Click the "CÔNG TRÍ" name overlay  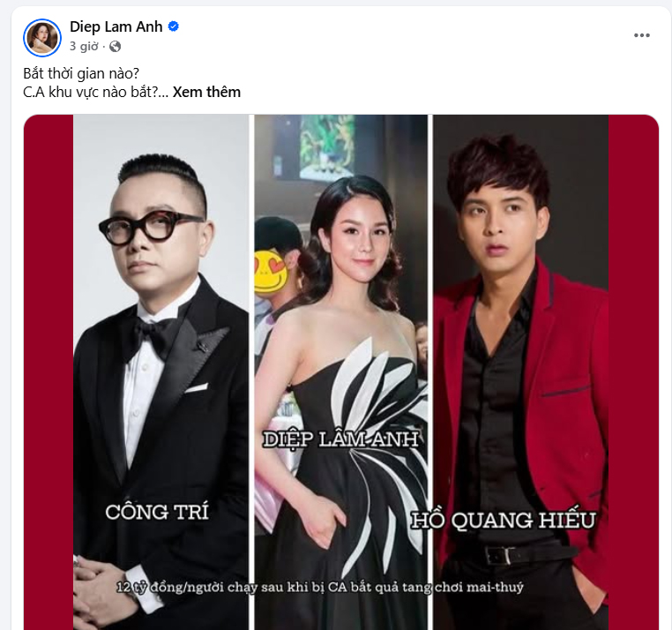pos(157,512)
